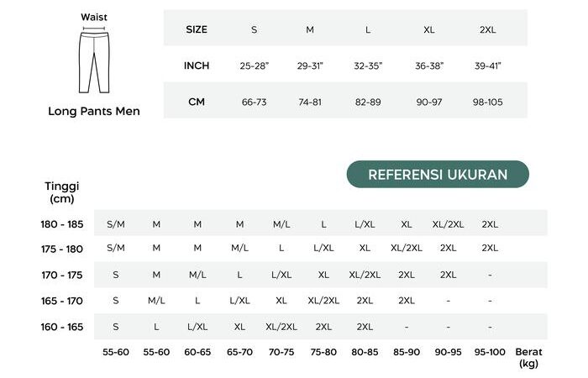Select the Tinggi (cm) heading
Viewport: 588px width, 378px height.
[61, 192]
